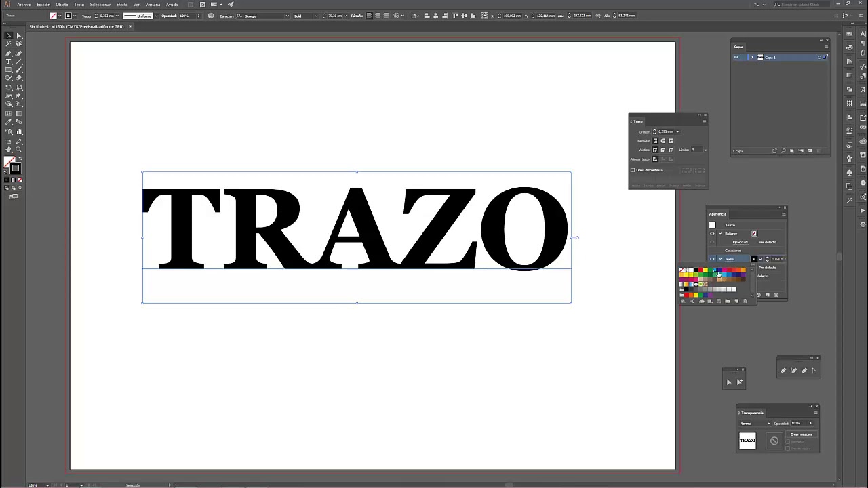Choose round join in Trazo panel
The image size is (868, 488).
pos(663,150)
